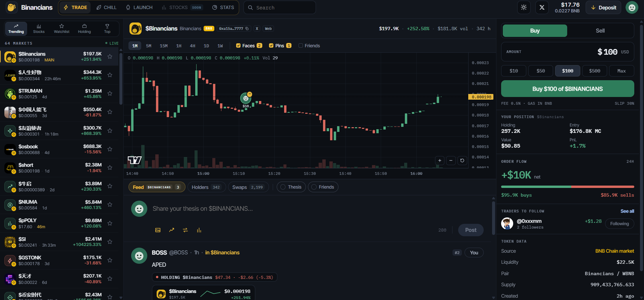The height and width of the screenshot is (300, 644).
Task: Open the Top trophy tab
Action: pyautogui.click(x=107, y=29)
